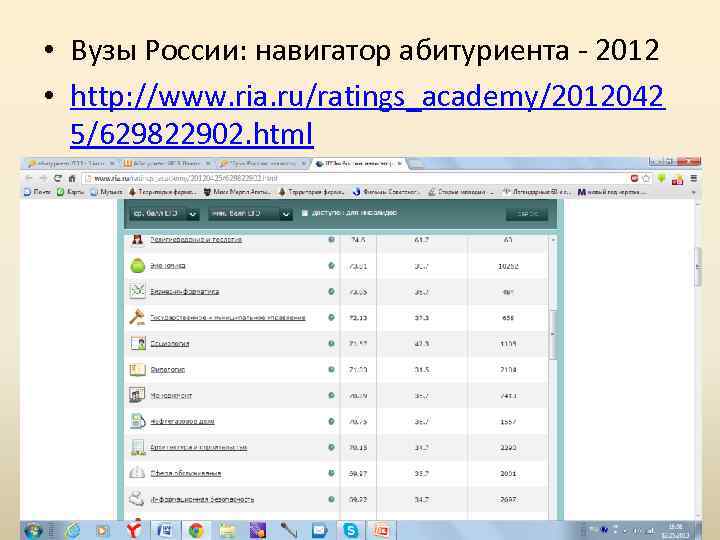Click the Нефтегазовое дело row icon
The image size is (720, 540).
click(137, 421)
